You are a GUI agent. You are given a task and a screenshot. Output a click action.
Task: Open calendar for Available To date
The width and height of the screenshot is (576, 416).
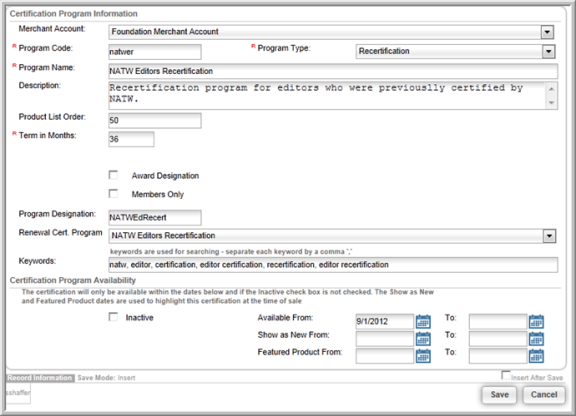tap(536, 322)
